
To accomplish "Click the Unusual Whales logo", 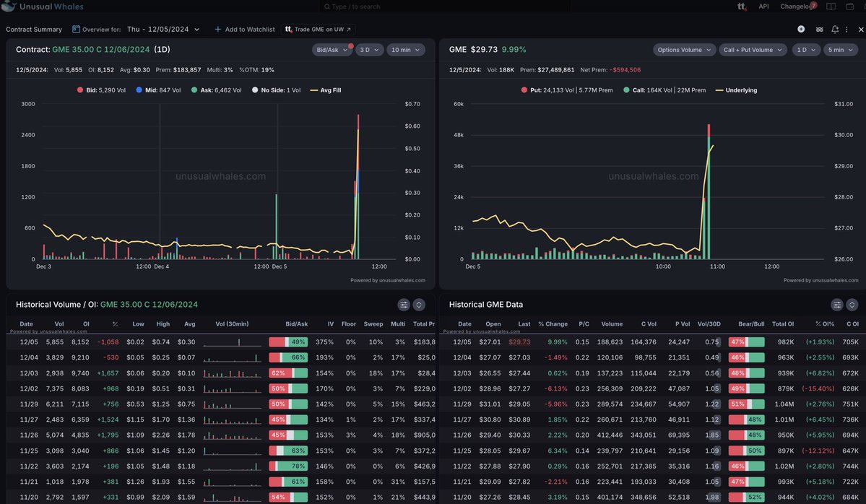I will (x=43, y=7).
